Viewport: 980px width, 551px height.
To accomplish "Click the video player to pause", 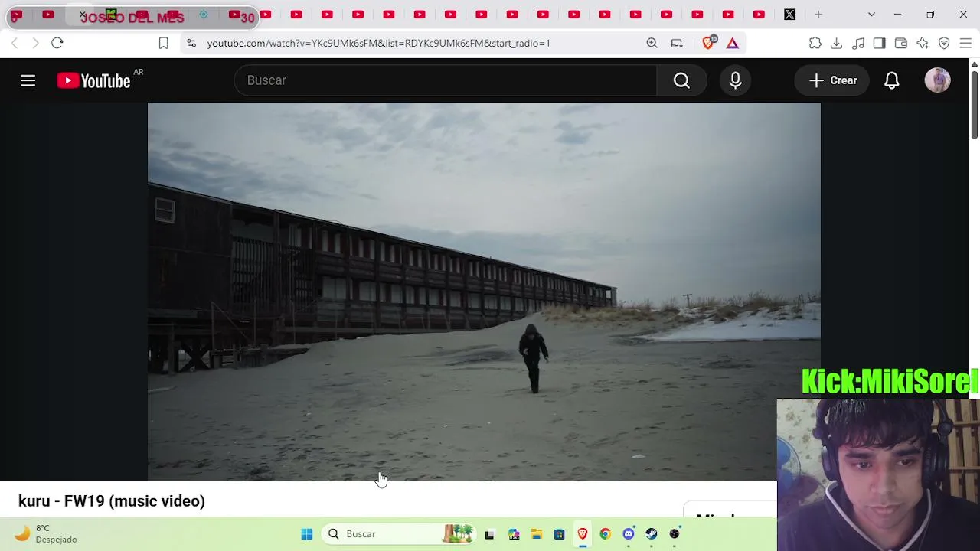I will click(484, 292).
